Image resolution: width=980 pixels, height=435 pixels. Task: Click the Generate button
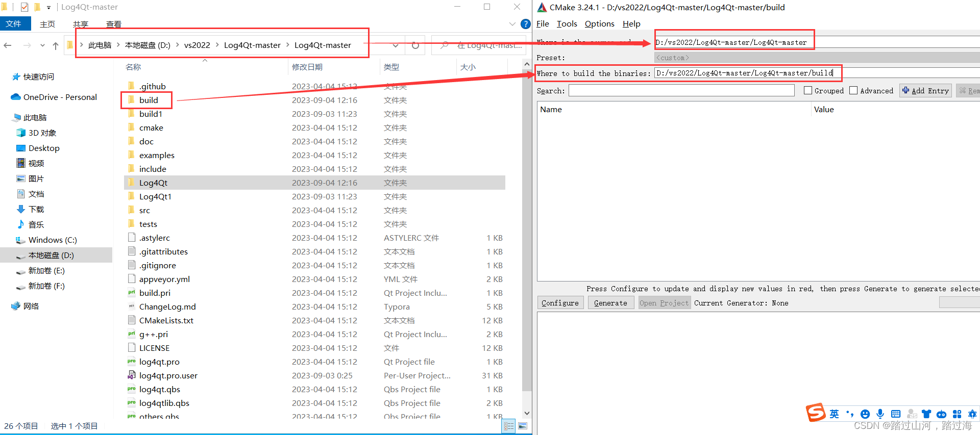610,302
